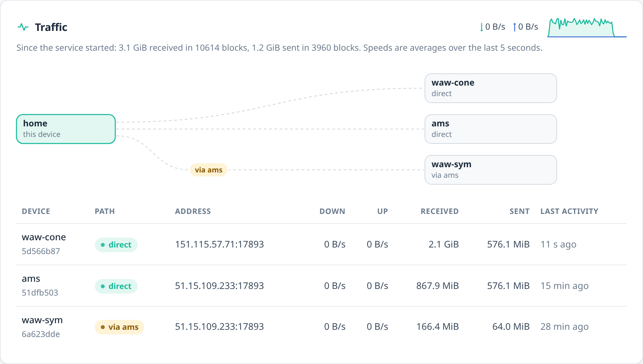643x364 pixels.
Task: Click waw-cone device name in table
Action: pos(44,237)
